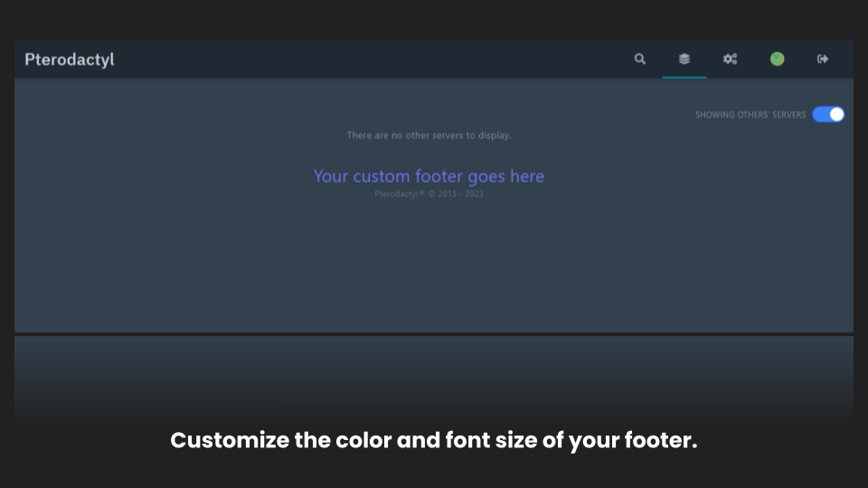
Task: Click the sign out arrow icon
Action: tap(823, 59)
